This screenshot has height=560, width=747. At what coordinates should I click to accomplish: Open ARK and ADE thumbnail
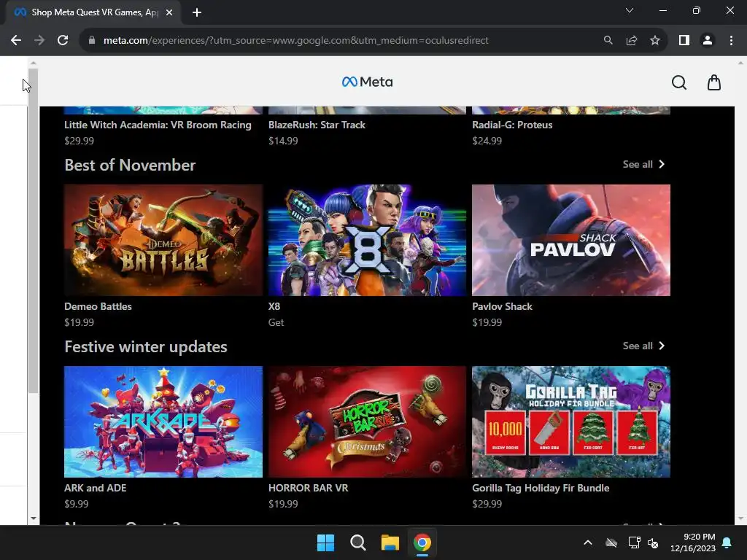click(x=163, y=422)
